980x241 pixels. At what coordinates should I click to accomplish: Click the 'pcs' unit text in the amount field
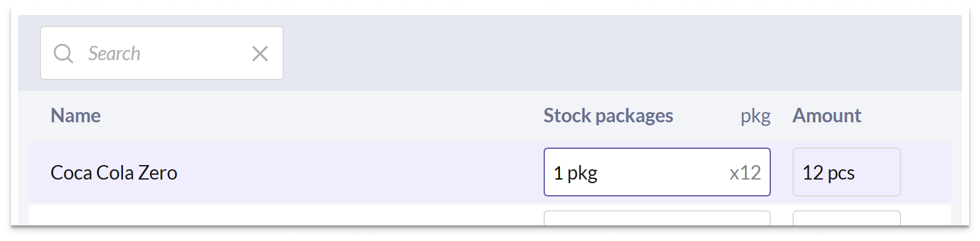pos(841,174)
